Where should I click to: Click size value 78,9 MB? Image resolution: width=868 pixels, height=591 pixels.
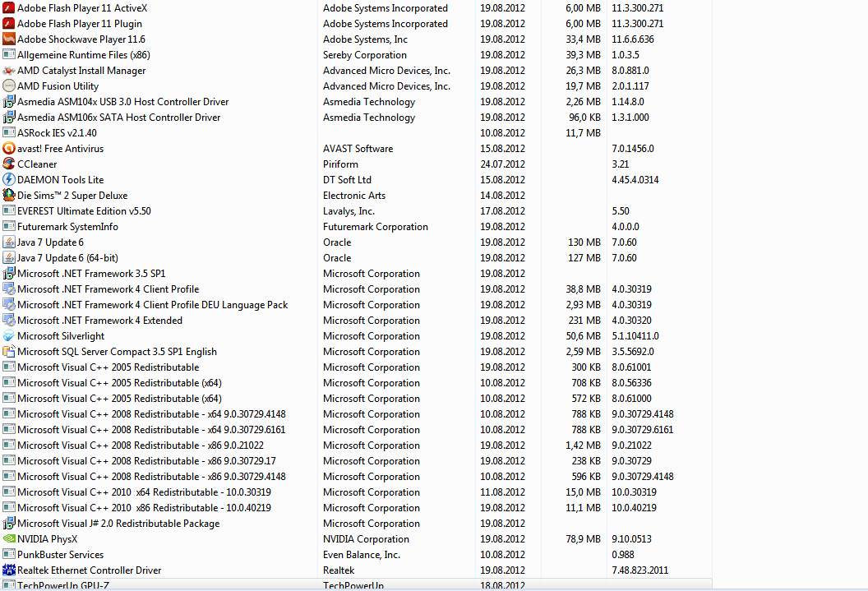(583, 538)
